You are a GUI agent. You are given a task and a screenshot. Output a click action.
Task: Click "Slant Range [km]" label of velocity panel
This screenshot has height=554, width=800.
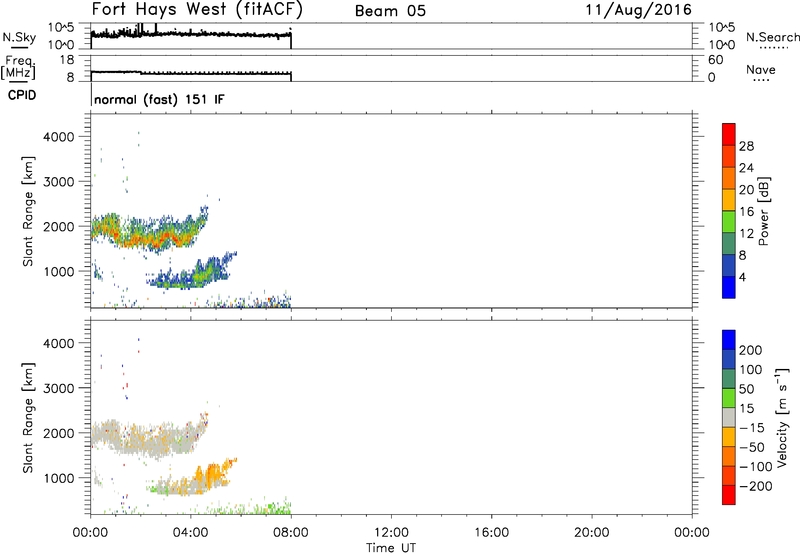coord(28,418)
